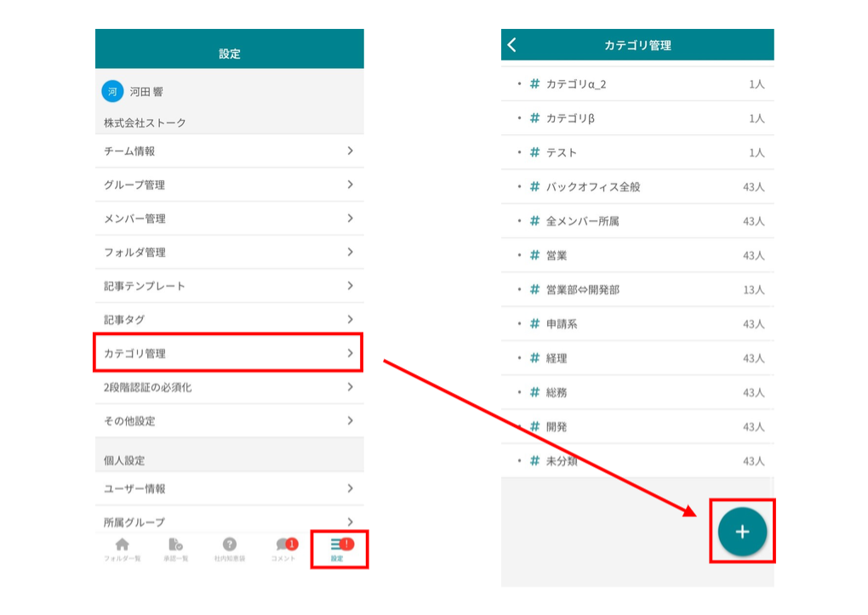Screen dimensions: 868x615
Task: Tap 株式会社ストーク company name
Action: point(145,122)
